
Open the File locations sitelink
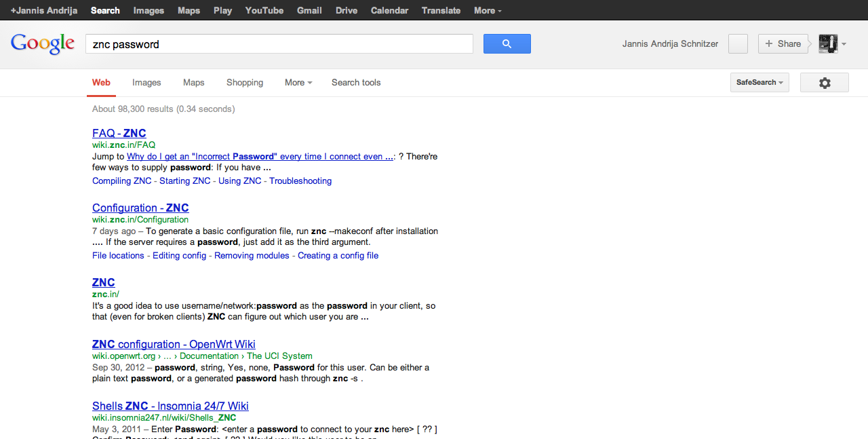click(x=118, y=256)
